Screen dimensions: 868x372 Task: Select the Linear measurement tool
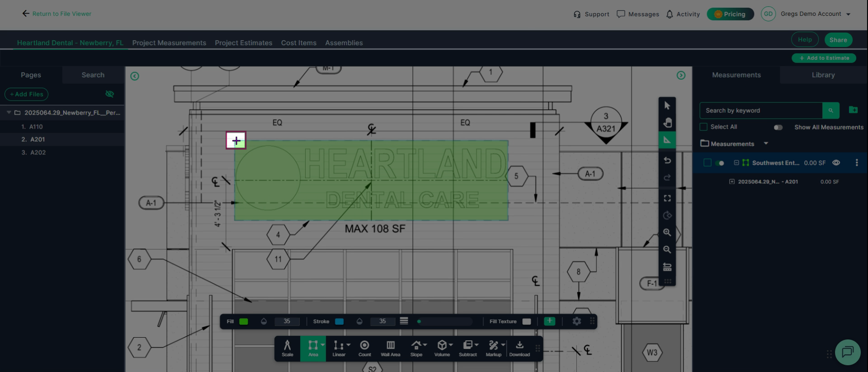point(339,348)
